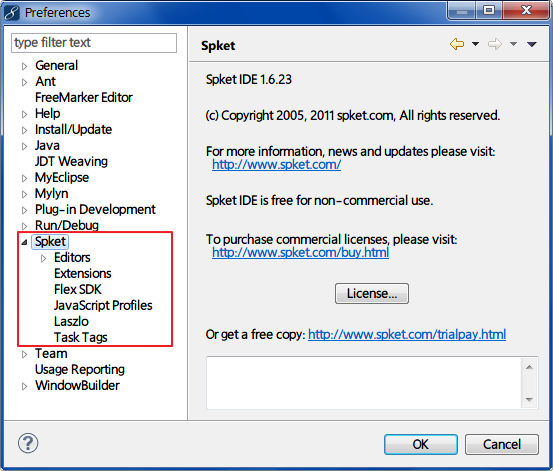This screenshot has width=553, height=471.
Task: Open the http://www.spket.com/ link
Action: [276, 164]
